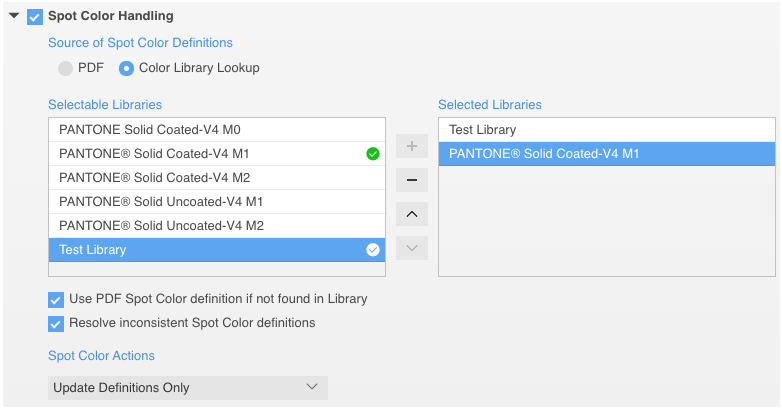Choose PANTONE Solid Uncoated-V4 M1 library
Image resolution: width=782 pixels, height=410 pixels.
click(161, 202)
